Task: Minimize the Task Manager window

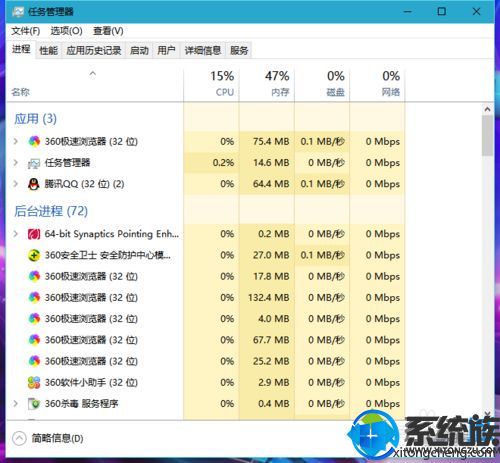Action: pyautogui.click(x=408, y=12)
